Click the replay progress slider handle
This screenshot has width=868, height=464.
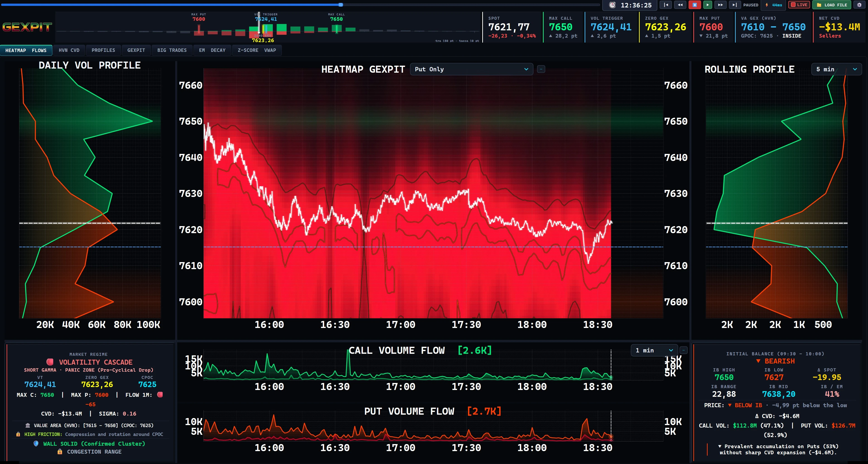pyautogui.click(x=341, y=5)
